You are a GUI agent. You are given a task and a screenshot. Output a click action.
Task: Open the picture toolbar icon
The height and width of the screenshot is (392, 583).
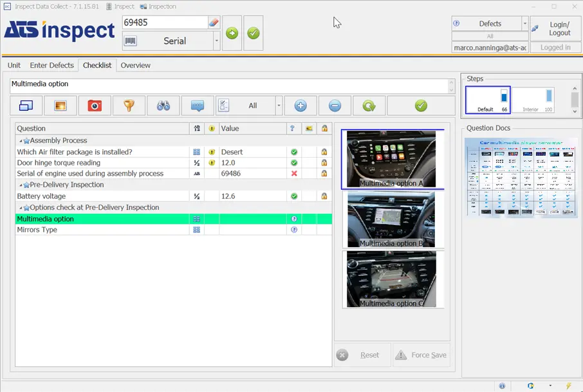tap(60, 106)
